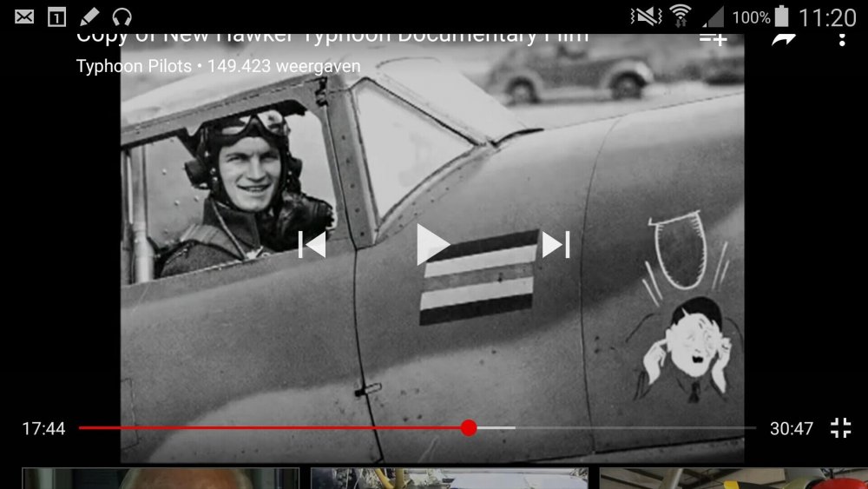This screenshot has height=489, width=868.
Task: Exit fullscreen with the collapse icon
Action: [840, 427]
